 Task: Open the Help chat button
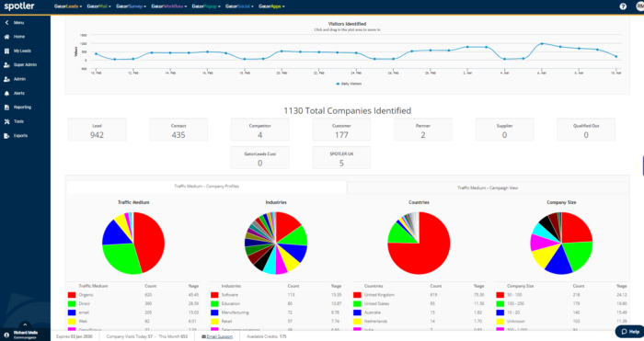[x=629, y=332]
